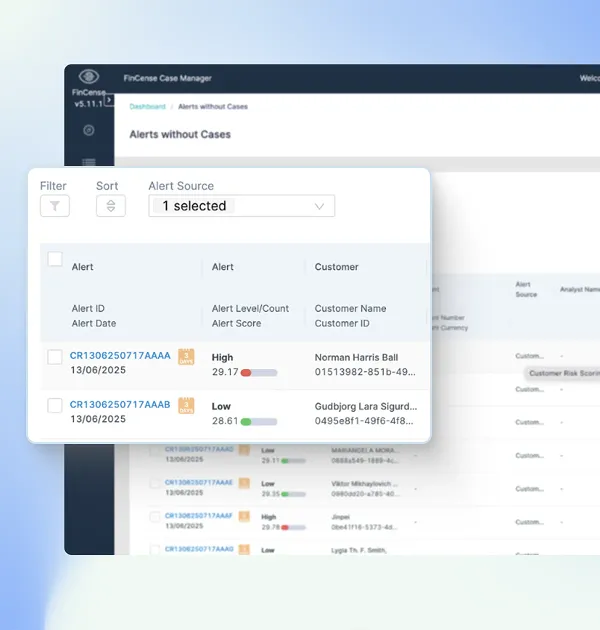Click customer name Gudbjorg Lara Sigurd...
The width and height of the screenshot is (600, 630).
366,407
